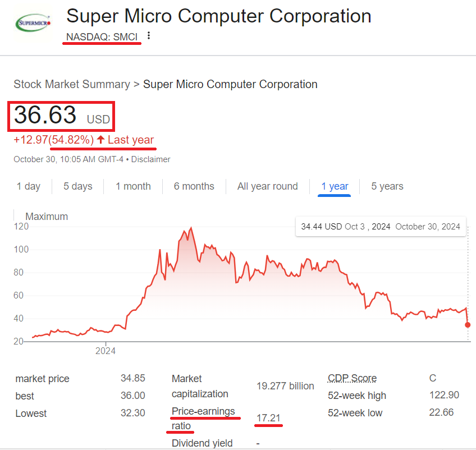Open the Stock Market Summary breadcrumb
Image resolution: width=476 pixels, height=450 pixels.
coord(72,84)
